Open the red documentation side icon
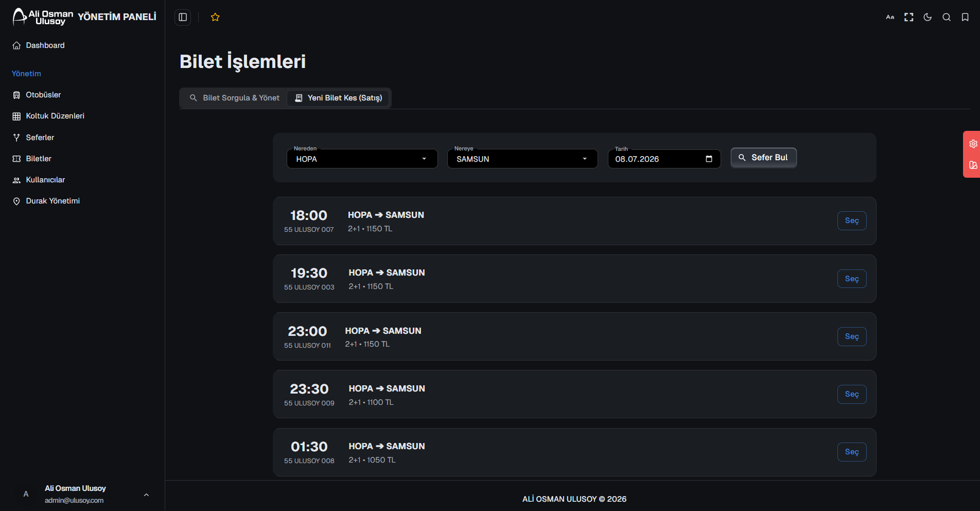980x511 pixels. pos(973,165)
